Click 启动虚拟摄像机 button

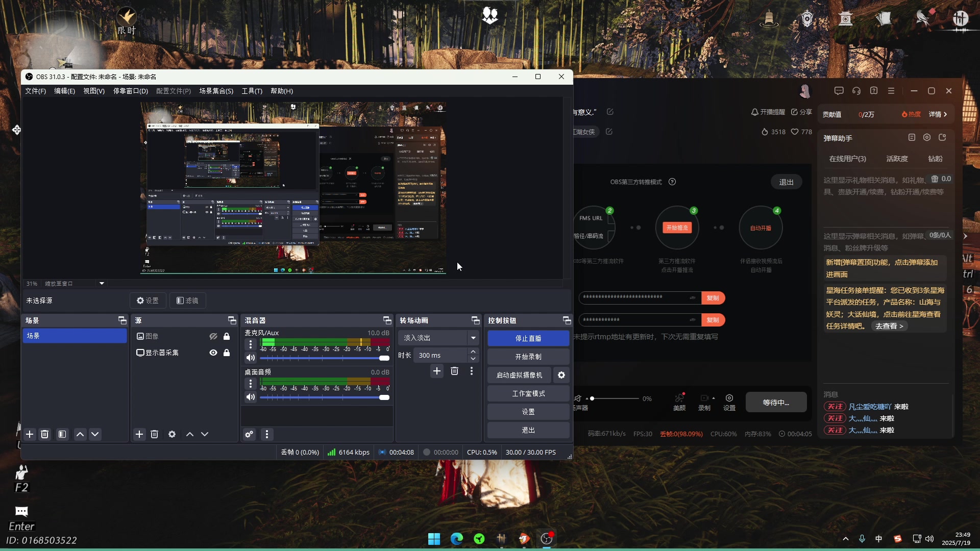tap(519, 375)
